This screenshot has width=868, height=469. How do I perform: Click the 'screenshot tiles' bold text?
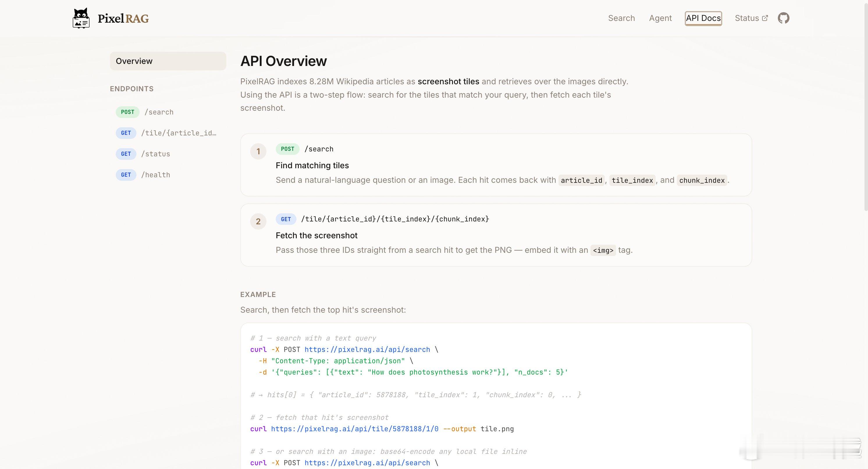(x=448, y=81)
